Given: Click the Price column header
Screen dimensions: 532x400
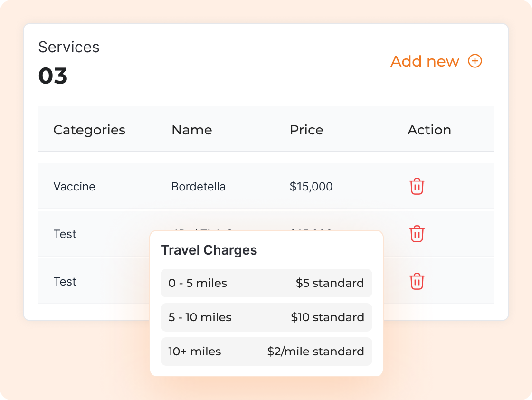Looking at the screenshot, I should (x=306, y=130).
